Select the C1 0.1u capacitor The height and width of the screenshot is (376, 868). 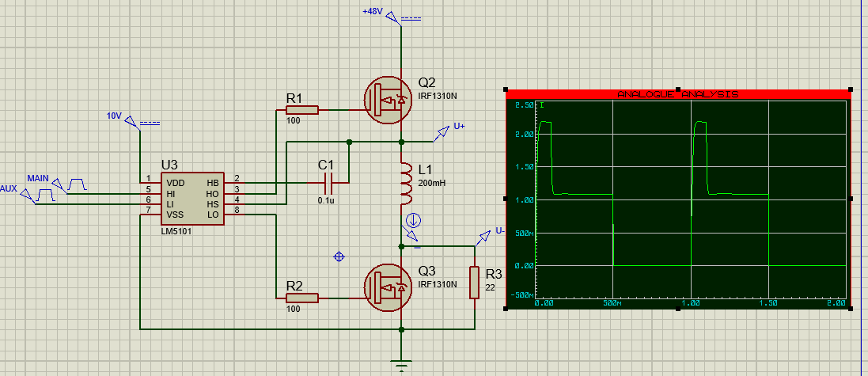328,183
